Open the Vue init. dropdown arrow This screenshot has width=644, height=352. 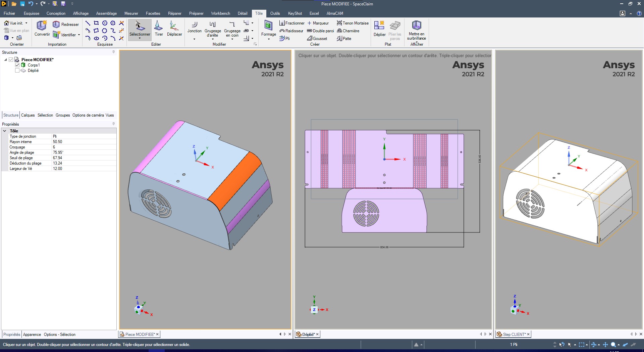pyautogui.click(x=26, y=23)
